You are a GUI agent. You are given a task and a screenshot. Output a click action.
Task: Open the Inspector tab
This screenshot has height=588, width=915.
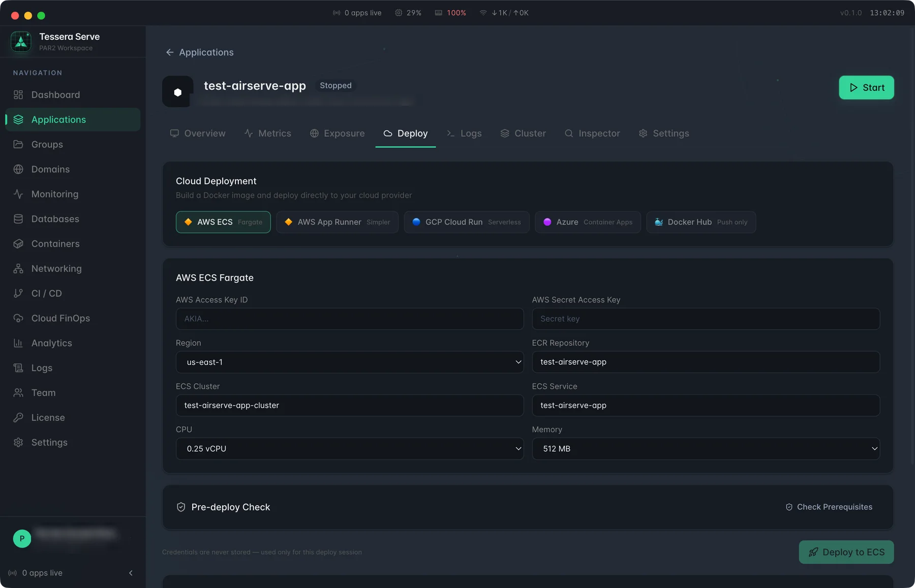tap(592, 133)
